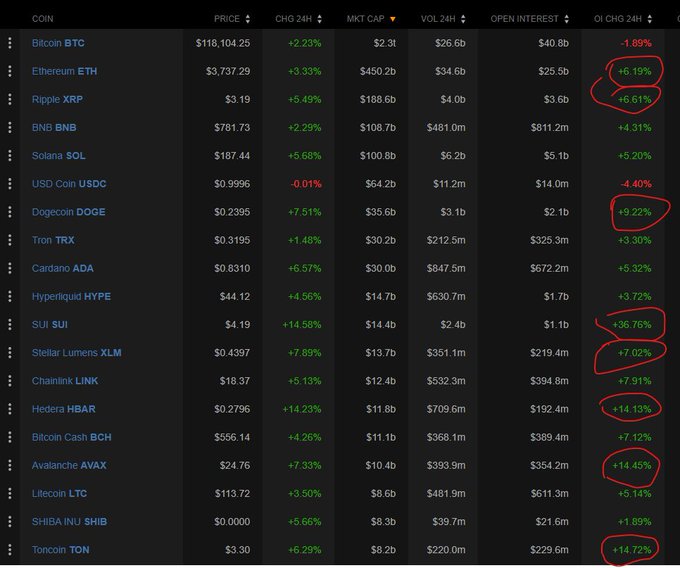This screenshot has height=568, width=680.
Task: Select Ethereum price $3,737.29
Action: tap(228, 71)
